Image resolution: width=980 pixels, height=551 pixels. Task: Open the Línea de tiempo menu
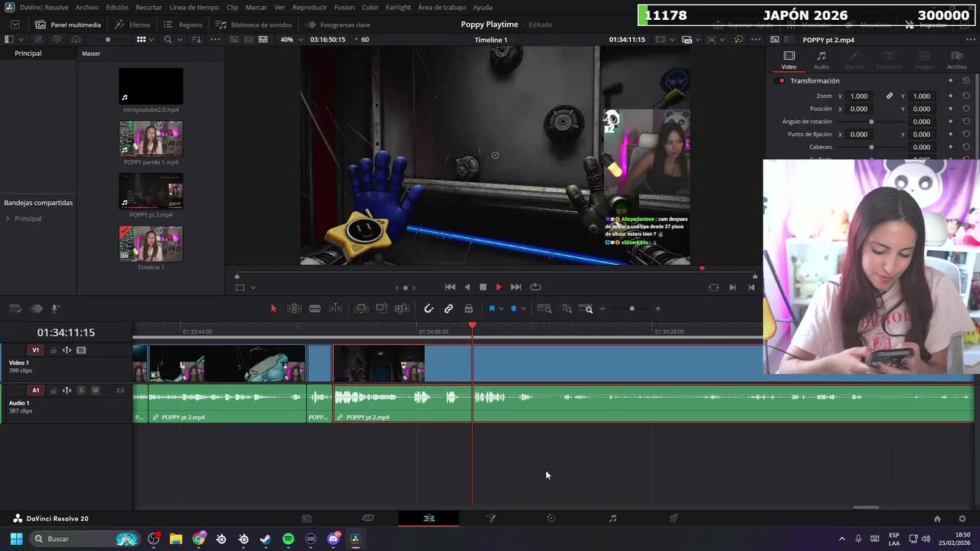(194, 7)
